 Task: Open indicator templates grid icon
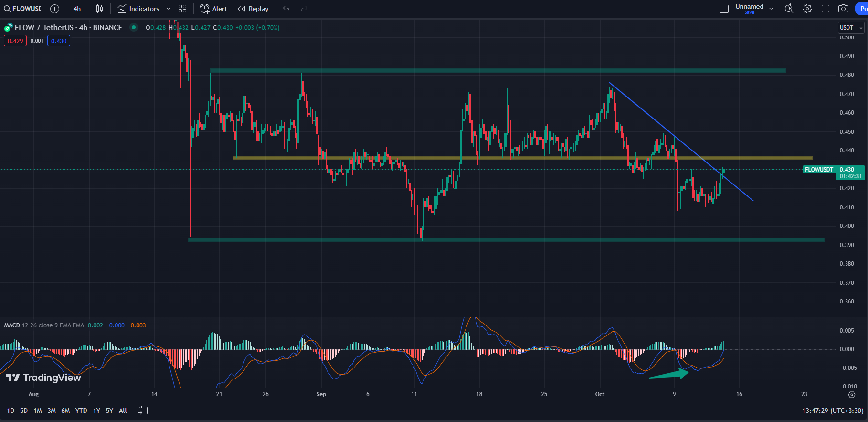tap(182, 9)
